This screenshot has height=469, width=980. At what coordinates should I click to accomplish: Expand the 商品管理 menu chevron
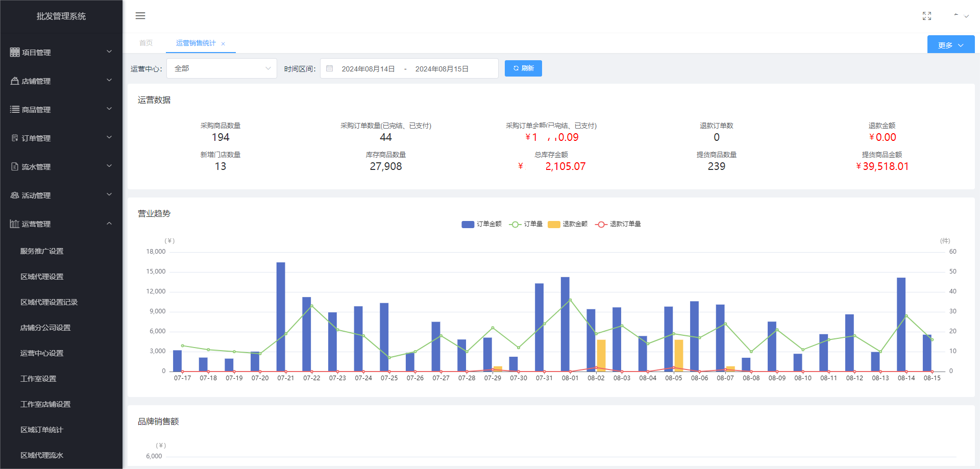(109, 109)
